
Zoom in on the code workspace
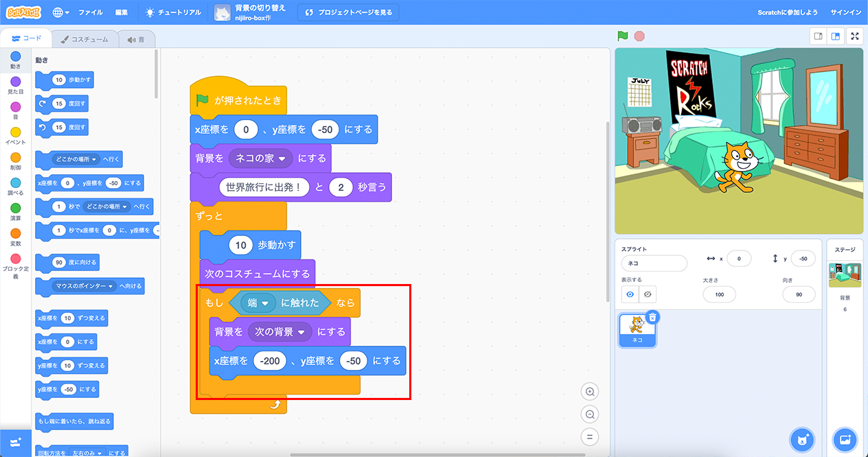(x=589, y=392)
